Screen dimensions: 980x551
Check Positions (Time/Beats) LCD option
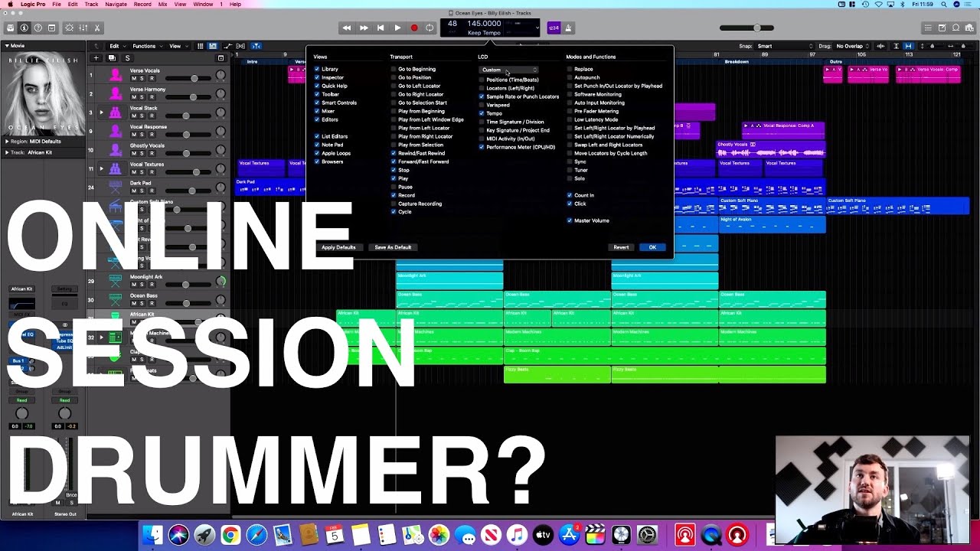pos(482,80)
